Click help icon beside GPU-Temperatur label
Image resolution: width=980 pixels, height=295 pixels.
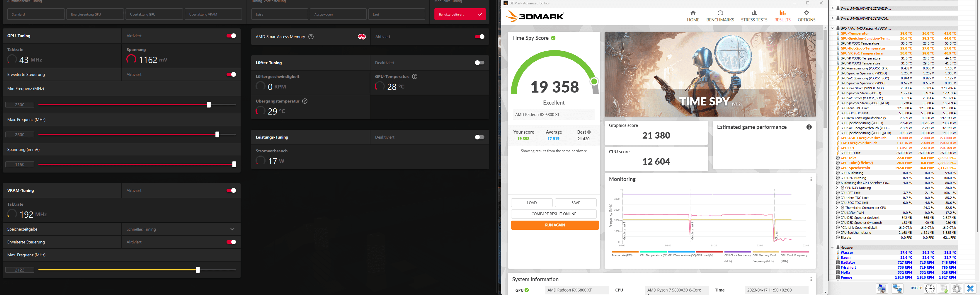click(415, 76)
